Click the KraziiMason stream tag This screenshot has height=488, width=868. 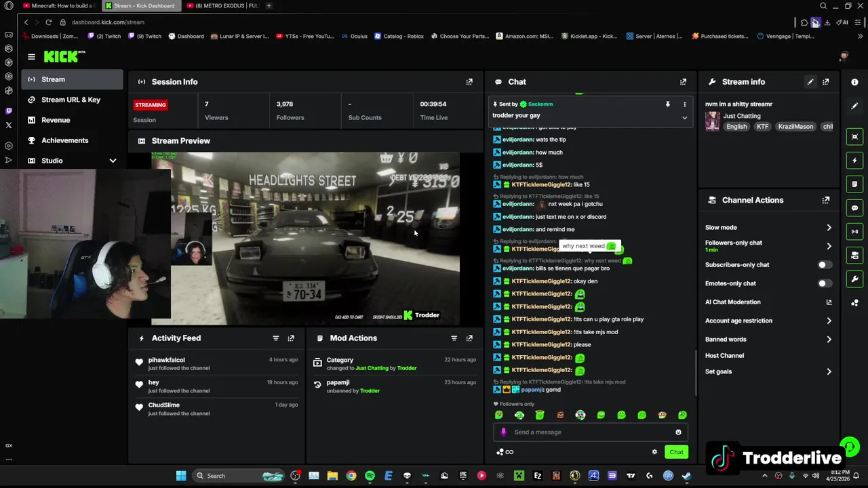coord(795,127)
